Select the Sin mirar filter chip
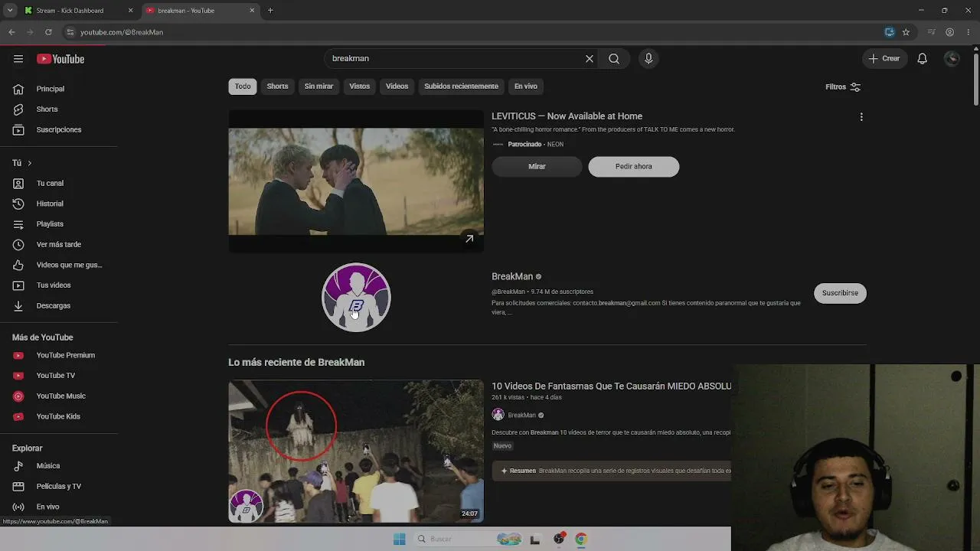 (x=318, y=86)
